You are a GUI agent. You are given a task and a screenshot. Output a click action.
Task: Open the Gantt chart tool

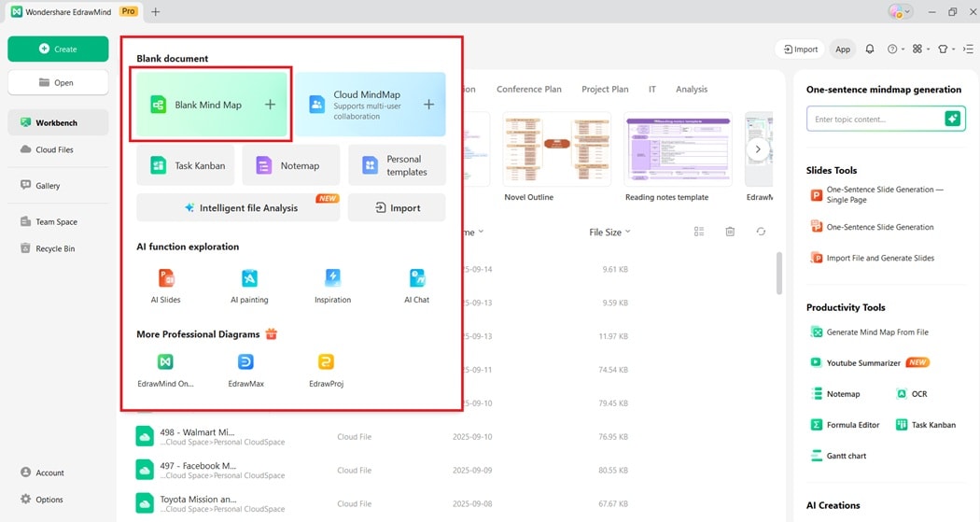[838, 456]
